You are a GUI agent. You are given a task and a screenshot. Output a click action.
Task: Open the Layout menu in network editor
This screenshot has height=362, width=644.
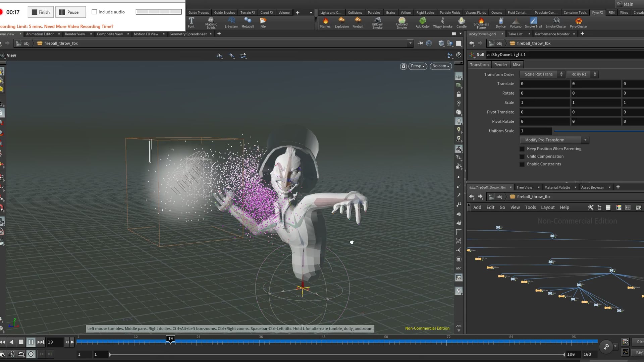click(x=547, y=207)
